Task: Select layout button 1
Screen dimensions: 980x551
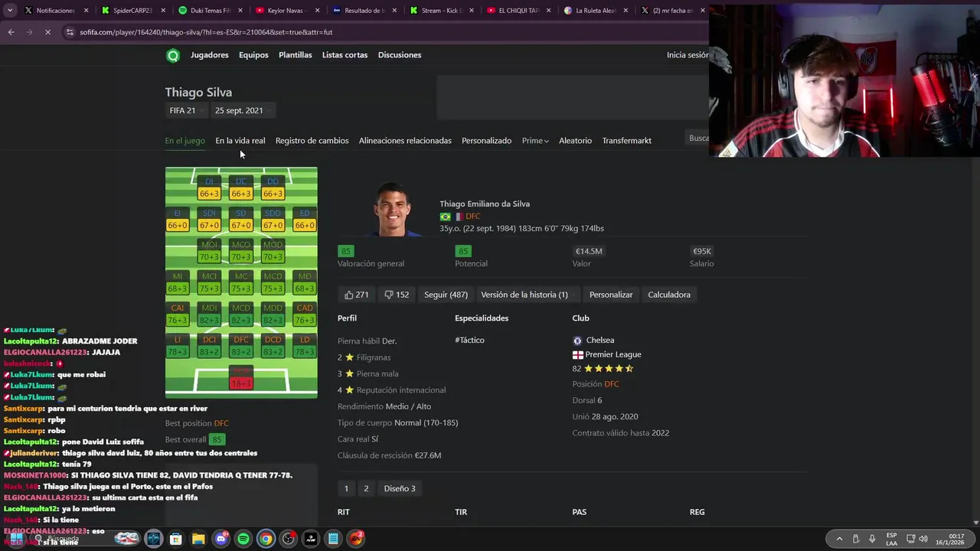Action: tap(346, 489)
